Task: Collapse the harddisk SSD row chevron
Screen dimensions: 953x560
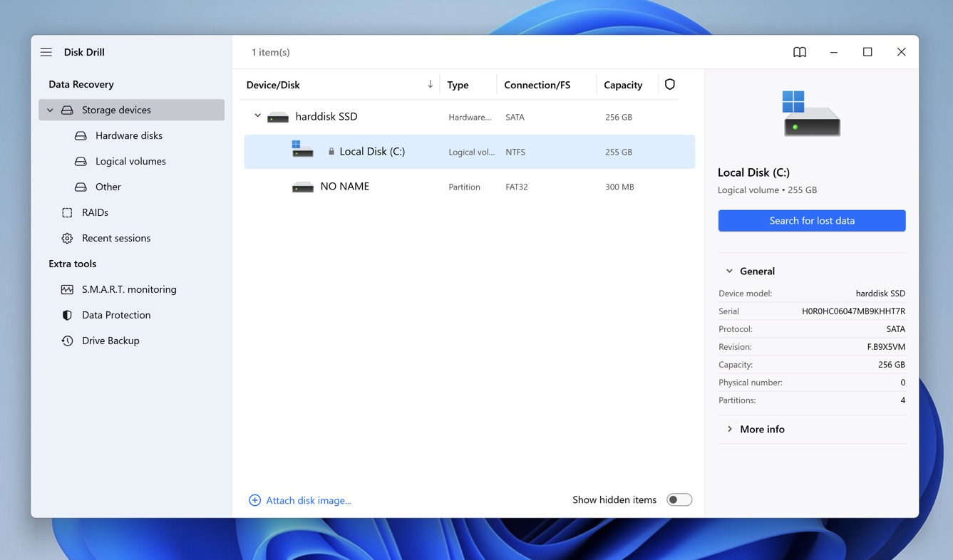Action: [257, 116]
